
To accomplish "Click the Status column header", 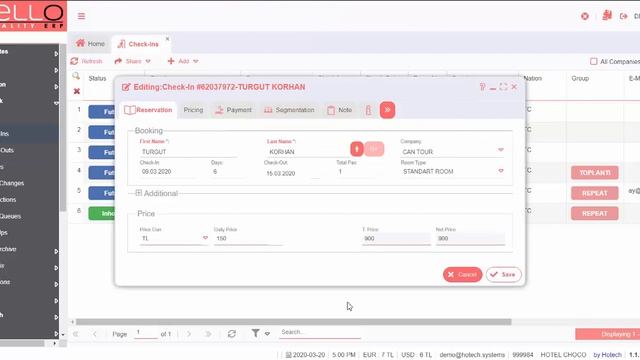I will (x=98, y=78).
